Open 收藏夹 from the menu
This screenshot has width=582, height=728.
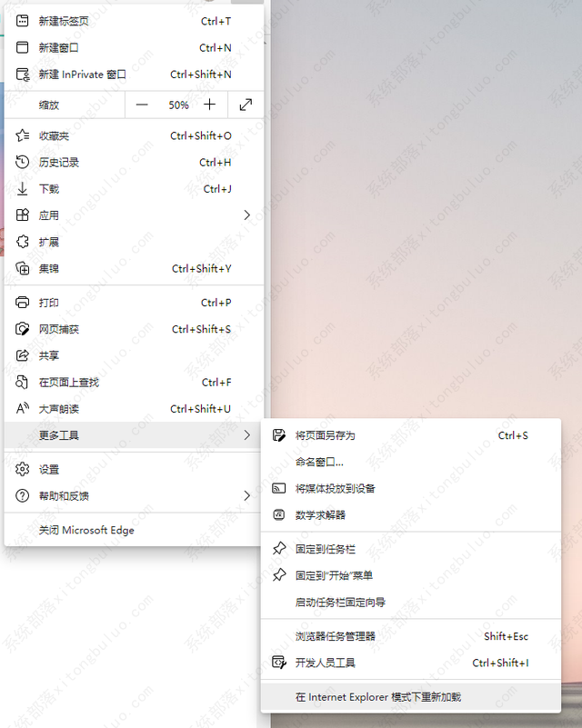point(135,135)
